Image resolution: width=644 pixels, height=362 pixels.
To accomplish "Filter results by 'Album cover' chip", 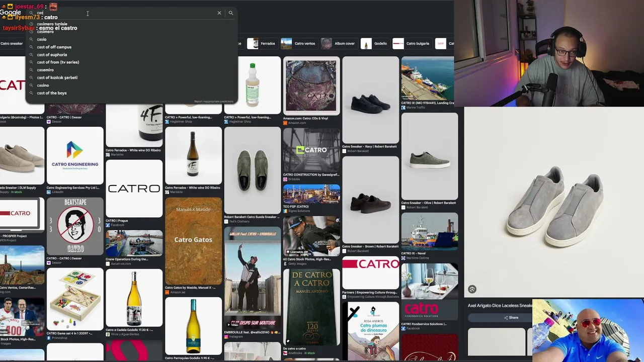I will click(x=339, y=44).
